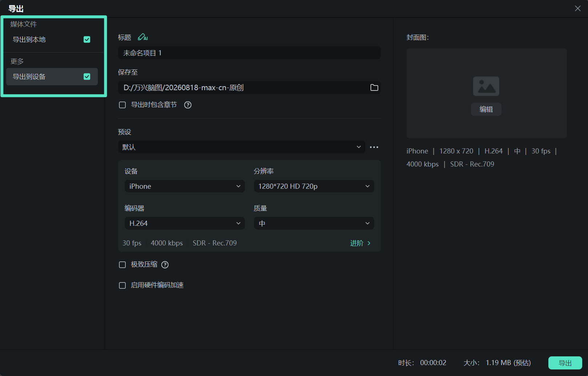Viewport: 588px width, 376px height.
Task: Click help icon beside 导出时包含章节
Action: click(188, 105)
